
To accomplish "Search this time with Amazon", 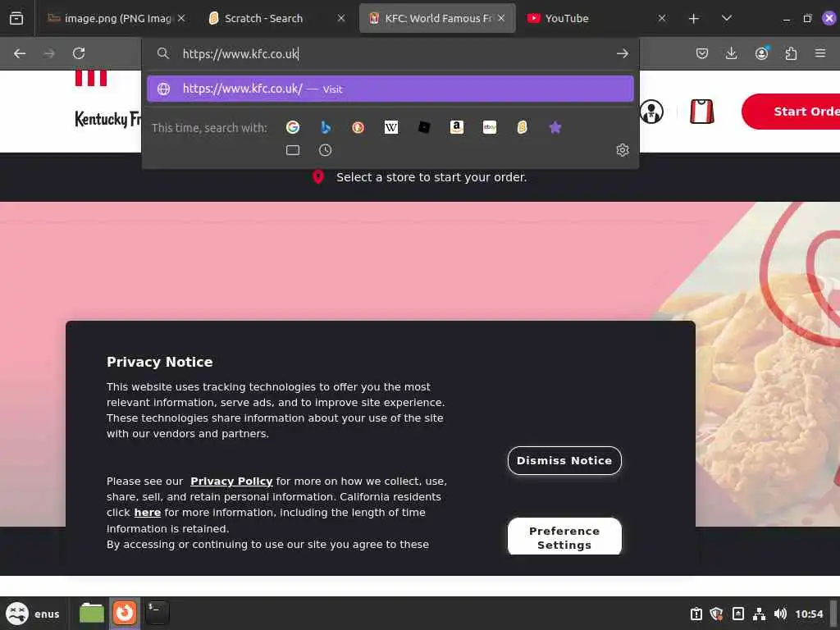I will (x=457, y=127).
